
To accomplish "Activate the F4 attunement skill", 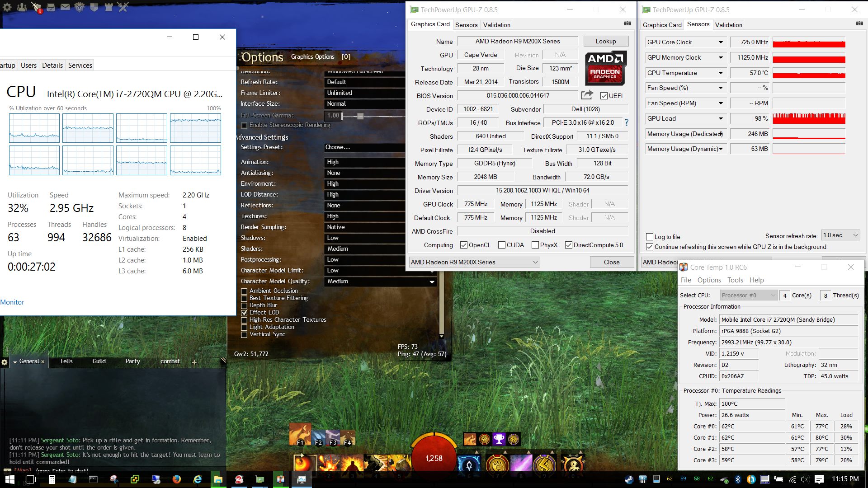I will click(348, 438).
